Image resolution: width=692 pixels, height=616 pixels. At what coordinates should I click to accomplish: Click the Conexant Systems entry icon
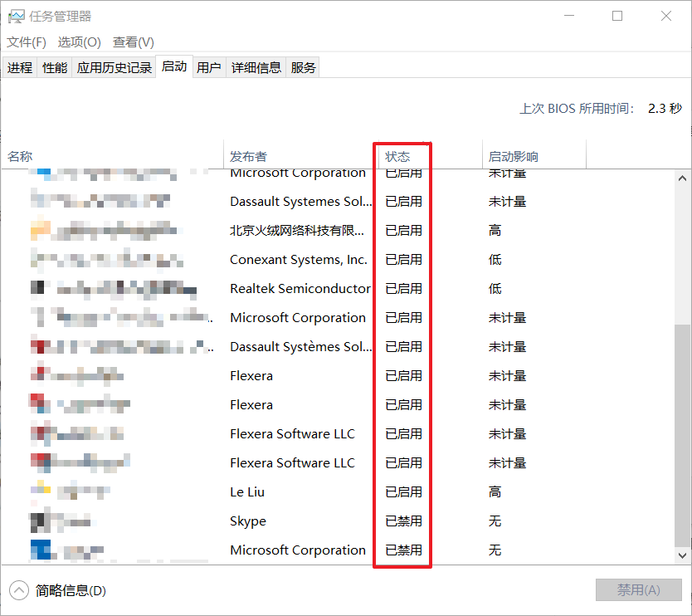pyautogui.click(x=39, y=259)
